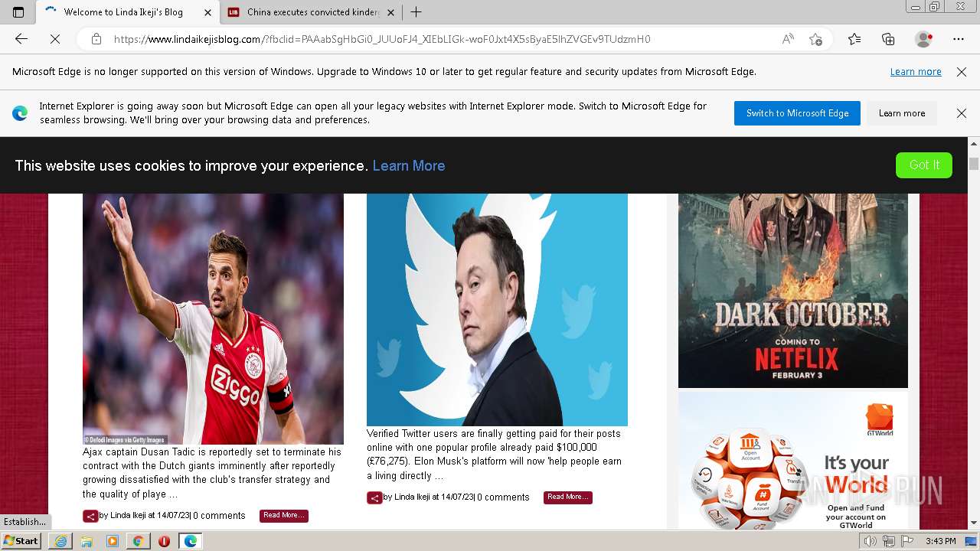
Task: Open the Dark October Netflix ad
Action: 793,291
